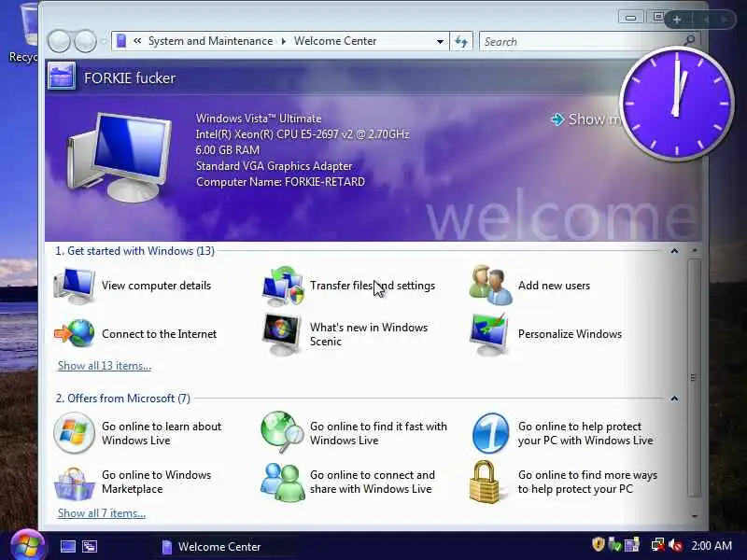Click Connect to the Internet label
Image resolution: width=747 pixels, height=560 pixels.
coord(159,334)
